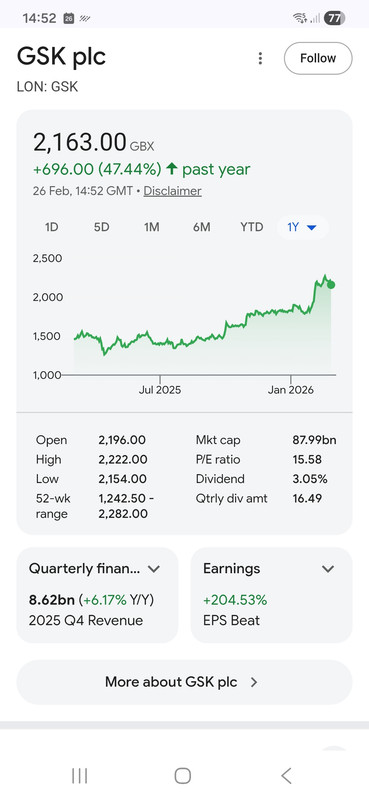Tap the battery indicator in status bar
The image size is (369, 800).
(334, 18)
